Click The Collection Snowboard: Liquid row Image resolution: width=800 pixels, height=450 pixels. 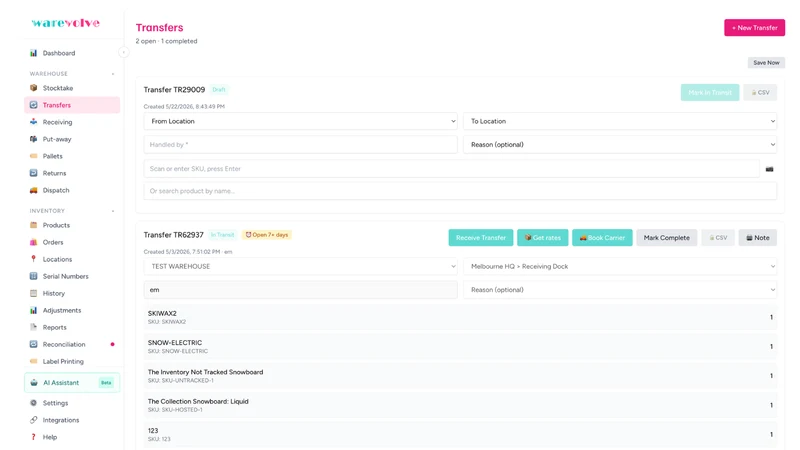(460, 405)
